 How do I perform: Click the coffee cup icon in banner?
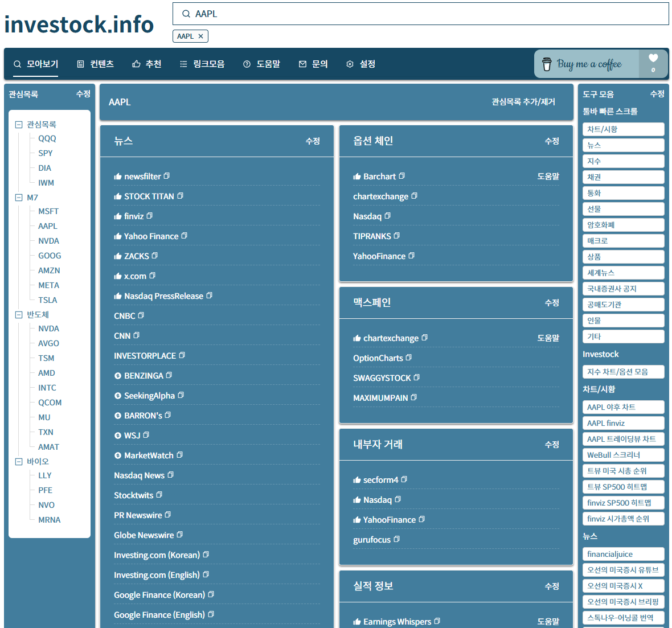(547, 64)
